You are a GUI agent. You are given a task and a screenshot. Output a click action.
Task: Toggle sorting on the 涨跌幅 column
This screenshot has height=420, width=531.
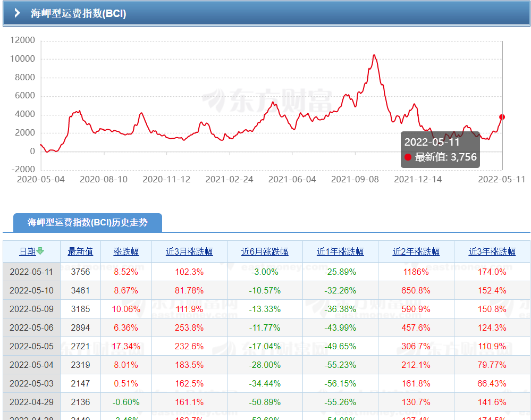[126, 250]
